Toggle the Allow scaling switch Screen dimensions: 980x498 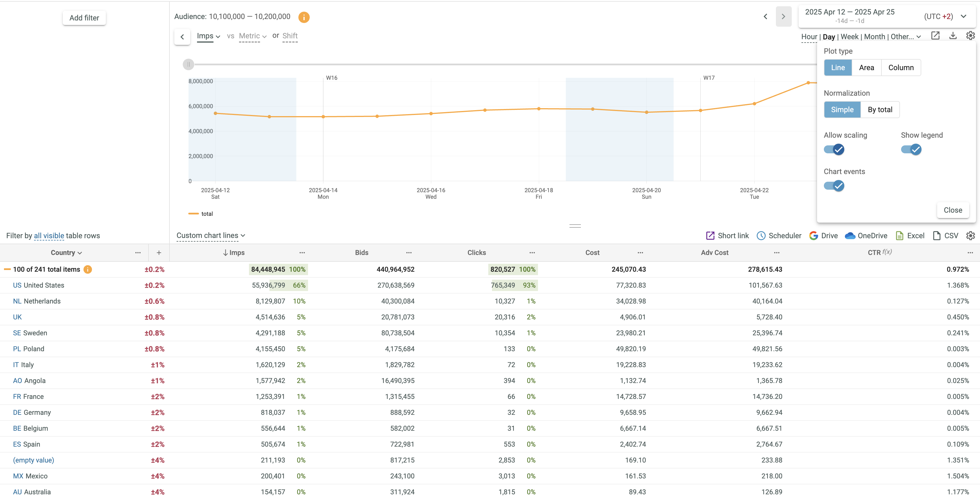tap(834, 150)
